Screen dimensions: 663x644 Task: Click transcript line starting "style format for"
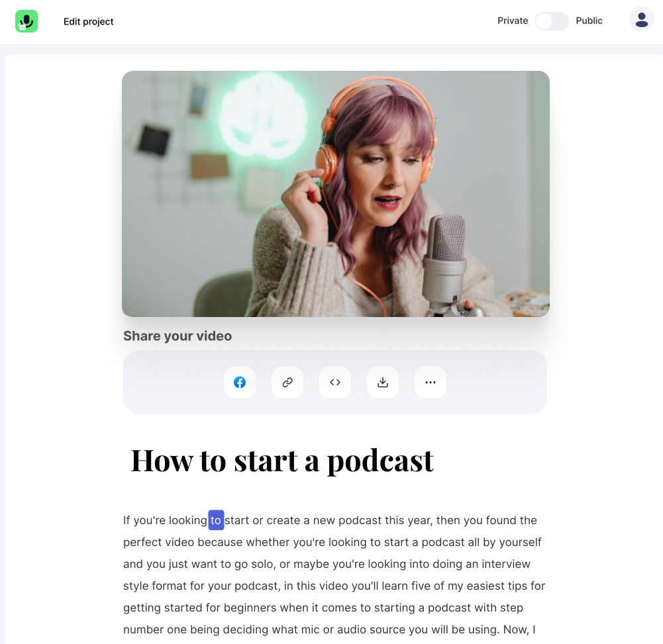[334, 586]
